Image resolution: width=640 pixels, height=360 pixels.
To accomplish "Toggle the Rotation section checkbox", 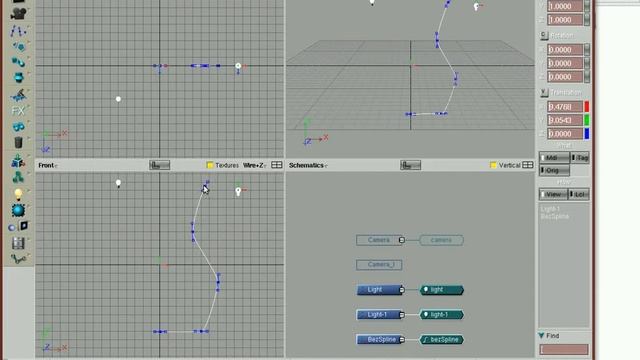I will click(x=544, y=36).
